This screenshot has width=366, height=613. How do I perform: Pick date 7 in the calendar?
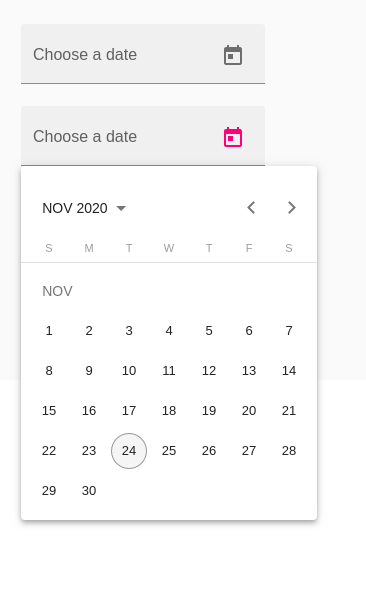pos(289,331)
